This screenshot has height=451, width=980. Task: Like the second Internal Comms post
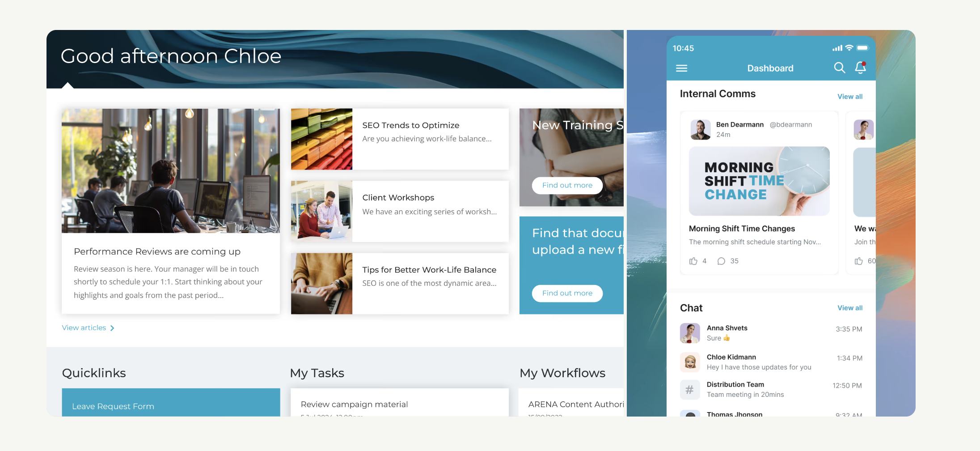pos(859,261)
